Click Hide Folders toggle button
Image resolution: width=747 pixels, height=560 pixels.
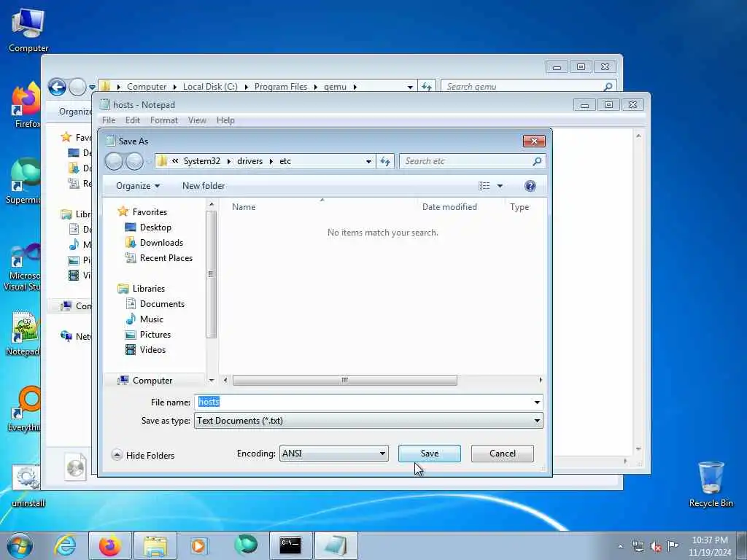pyautogui.click(x=144, y=455)
